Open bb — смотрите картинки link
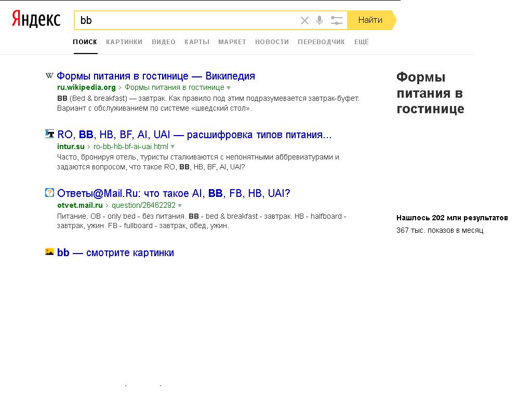The height and width of the screenshot is (399, 532). (115, 253)
